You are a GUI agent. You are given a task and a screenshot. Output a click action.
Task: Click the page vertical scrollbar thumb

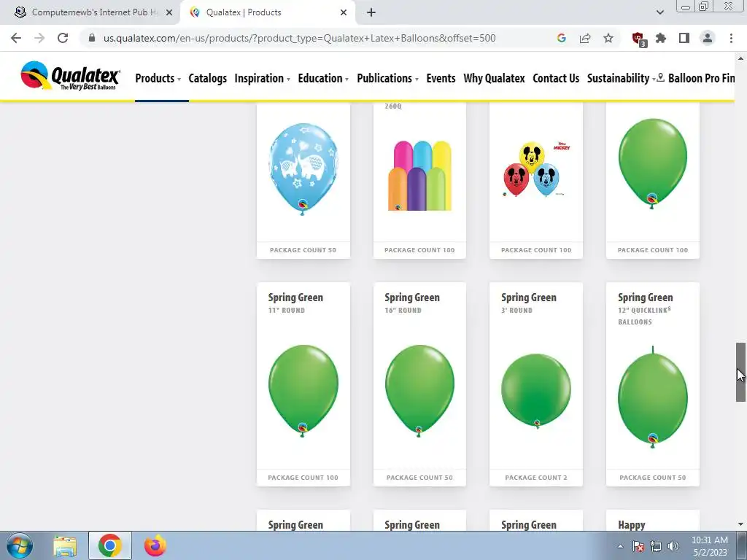pos(740,372)
